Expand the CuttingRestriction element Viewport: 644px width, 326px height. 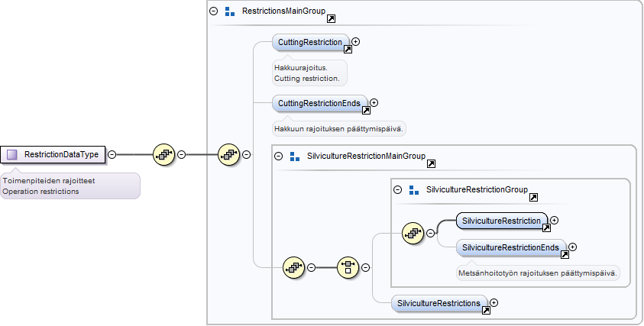(356, 41)
